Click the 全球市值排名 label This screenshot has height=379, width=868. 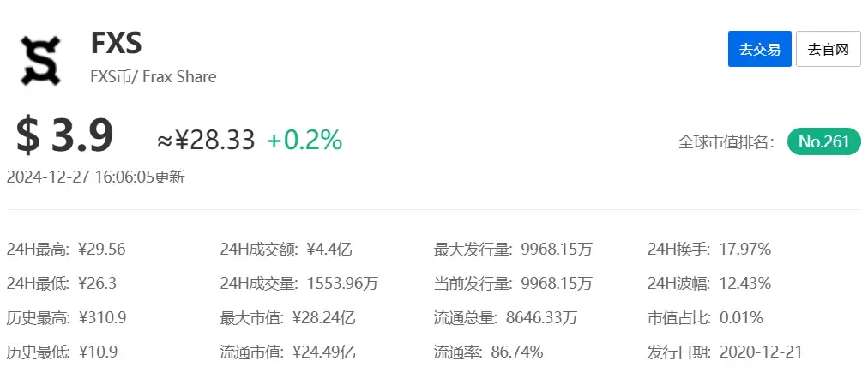coord(726,142)
